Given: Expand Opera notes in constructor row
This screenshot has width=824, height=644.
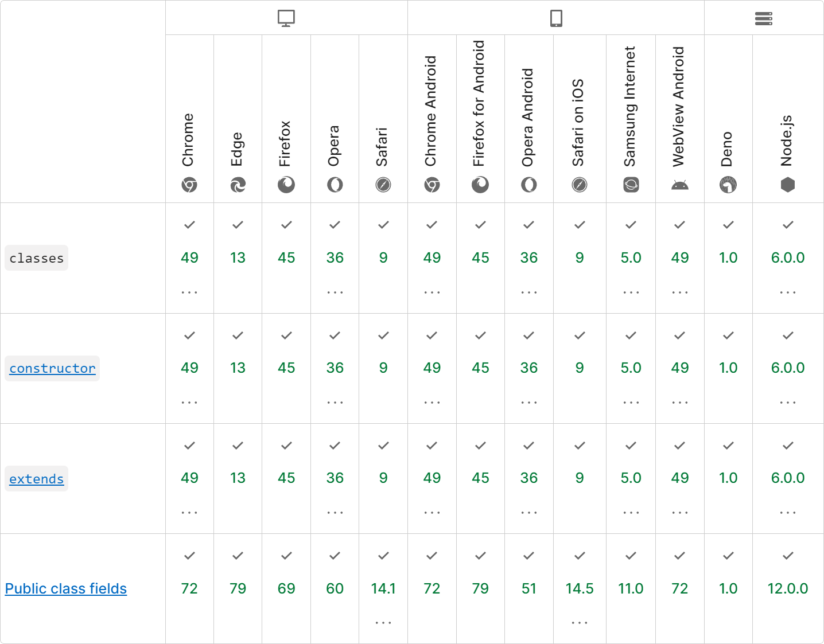Looking at the screenshot, I should point(335,403).
